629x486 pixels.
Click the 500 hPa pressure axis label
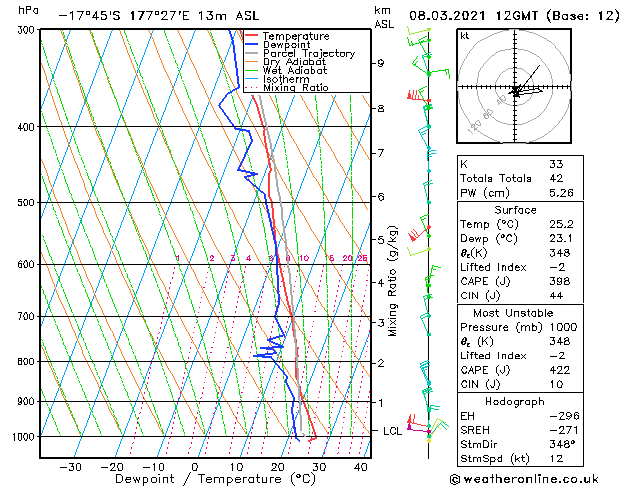pyautogui.click(x=28, y=202)
